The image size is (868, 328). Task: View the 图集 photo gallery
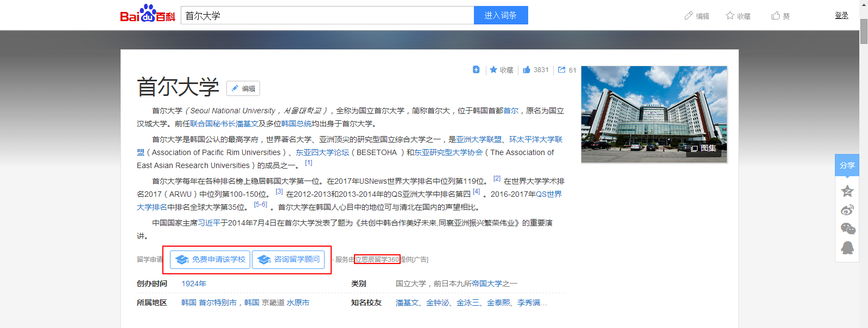704,148
